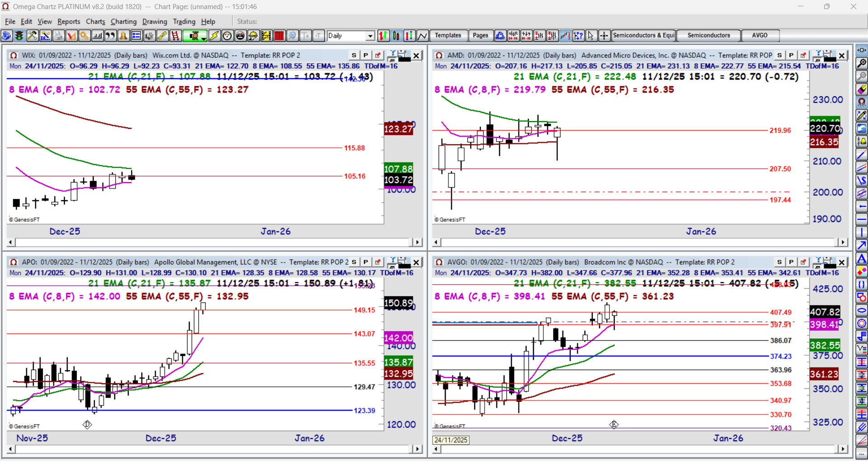Click the solid red square toolbar icon
Screen dimensions: 868x461
click(279, 36)
